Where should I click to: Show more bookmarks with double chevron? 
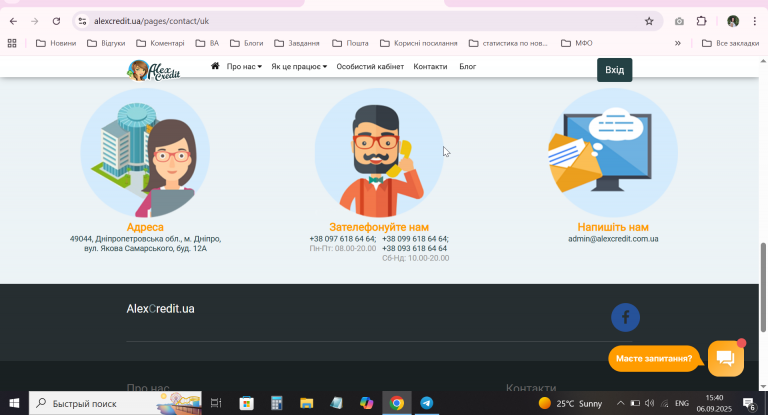(678, 43)
